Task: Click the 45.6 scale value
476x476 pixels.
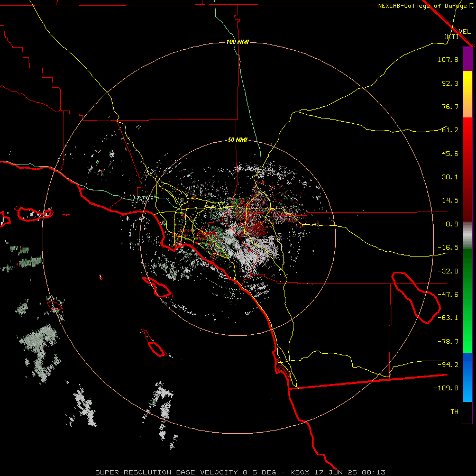Action: [x=450, y=153]
